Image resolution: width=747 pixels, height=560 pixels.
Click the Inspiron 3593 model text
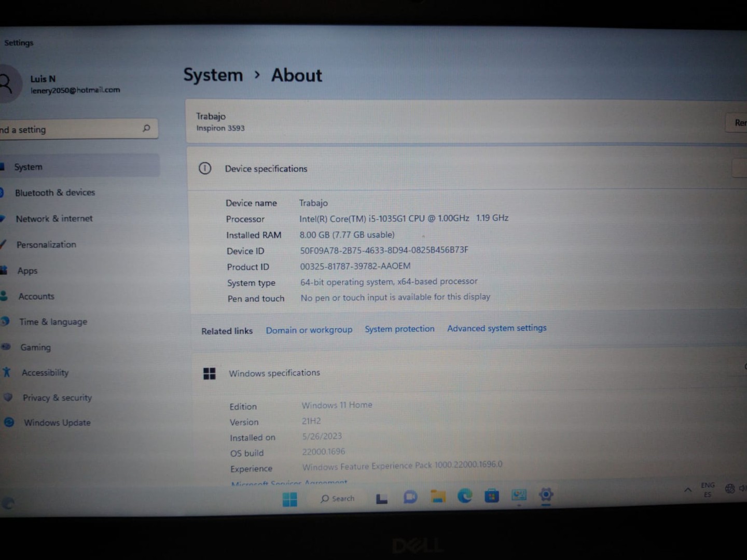pos(220,128)
